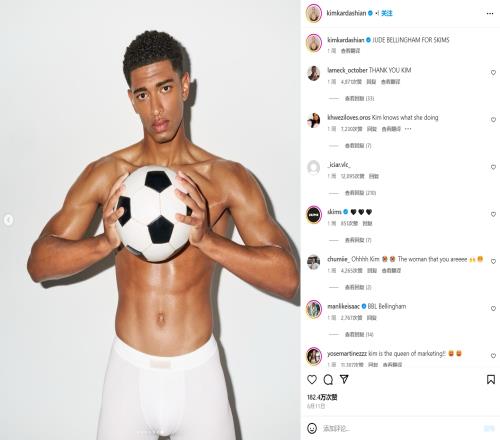The image size is (500, 440).
Task: Expand replies under skims comment
Action: 358,240
